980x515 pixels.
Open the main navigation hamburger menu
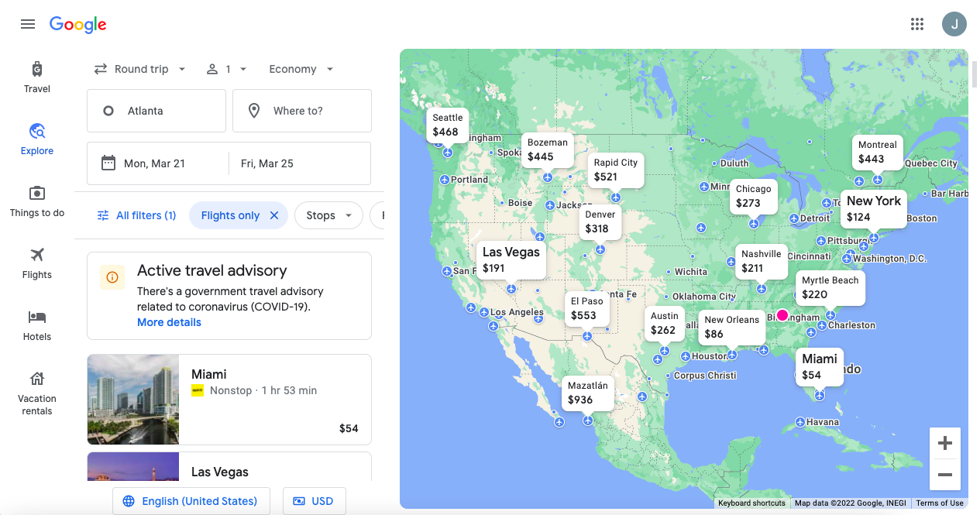pos(28,24)
